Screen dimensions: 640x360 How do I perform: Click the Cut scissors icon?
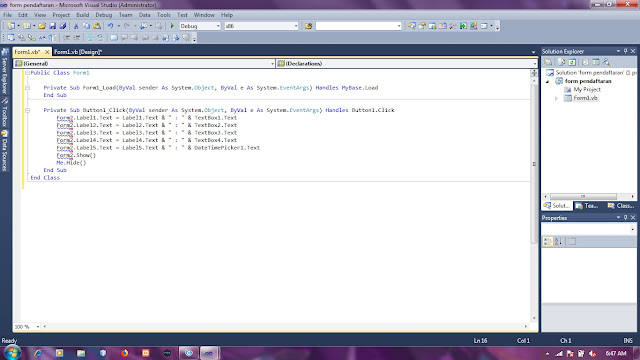pyautogui.click(x=76, y=26)
